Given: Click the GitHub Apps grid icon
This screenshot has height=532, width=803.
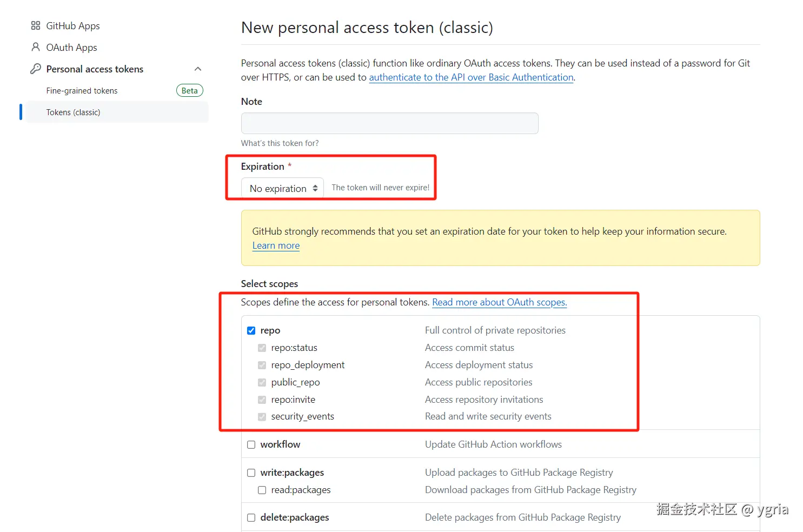Looking at the screenshot, I should pyautogui.click(x=36, y=25).
